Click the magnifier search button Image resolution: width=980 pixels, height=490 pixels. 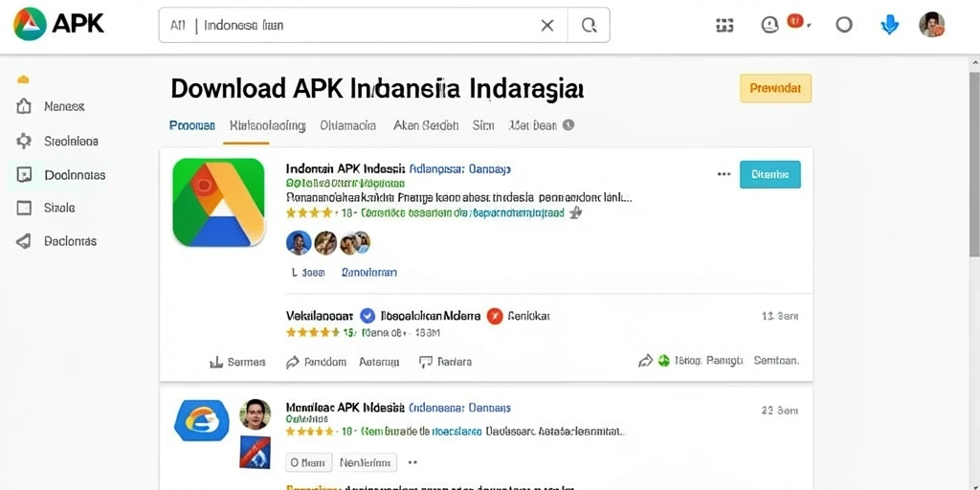point(589,26)
